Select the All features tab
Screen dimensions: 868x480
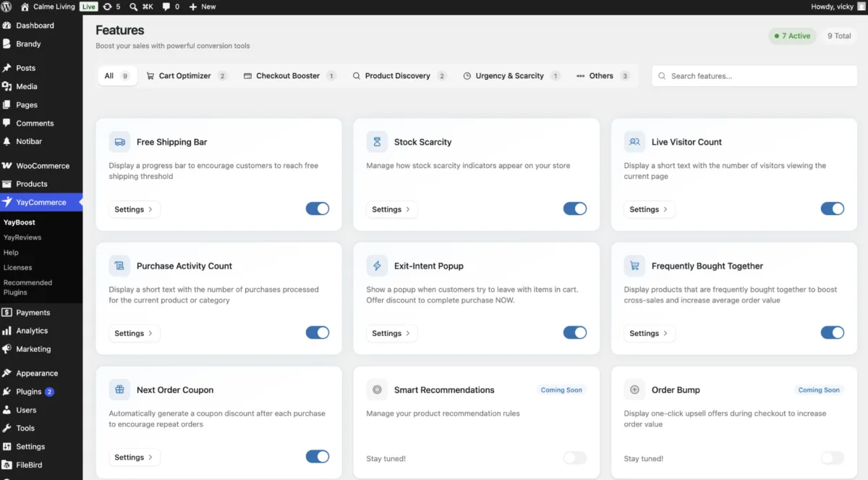(117, 76)
